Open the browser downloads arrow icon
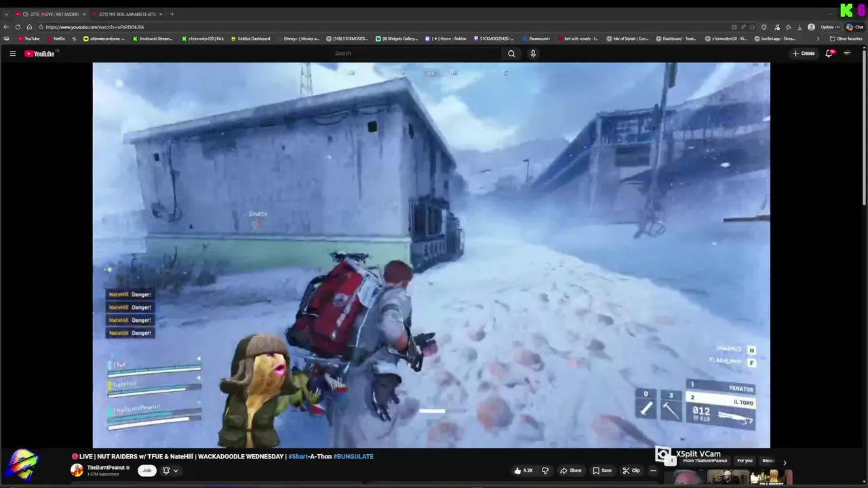Screen dimensions: 868x488 coord(800,27)
